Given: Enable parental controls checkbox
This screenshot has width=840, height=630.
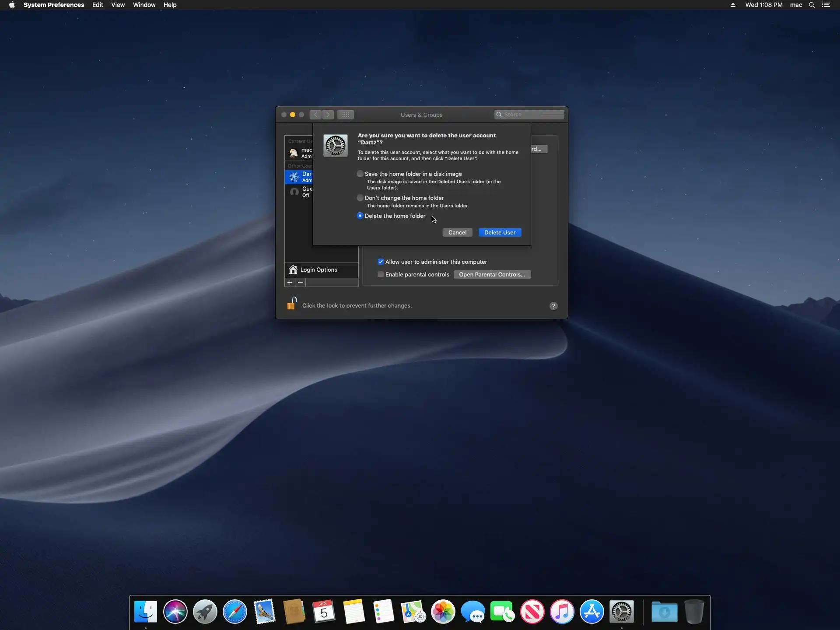Looking at the screenshot, I should (x=381, y=274).
